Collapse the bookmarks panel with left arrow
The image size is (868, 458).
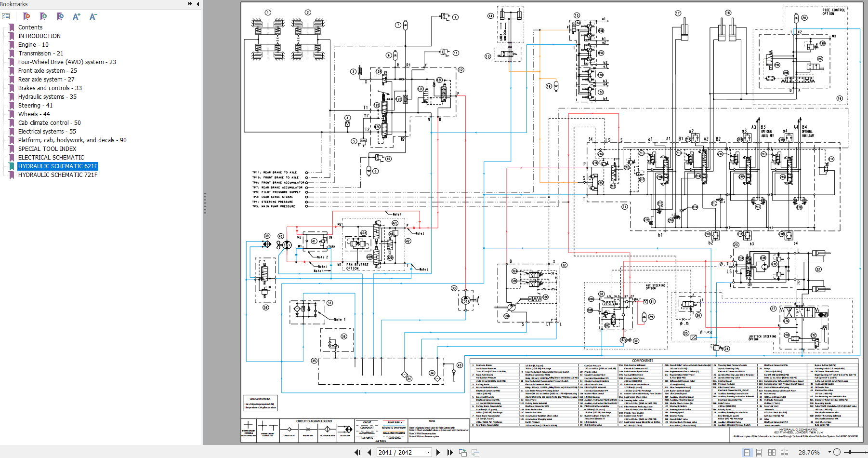point(197,4)
